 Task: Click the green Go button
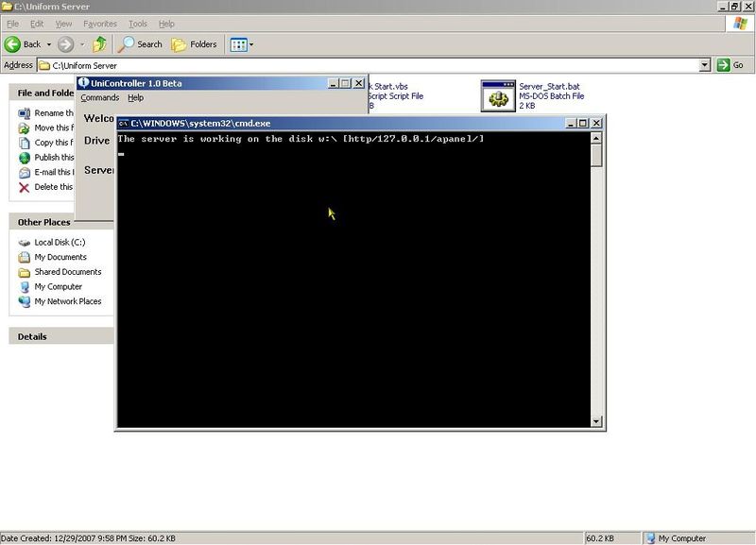(x=730, y=65)
